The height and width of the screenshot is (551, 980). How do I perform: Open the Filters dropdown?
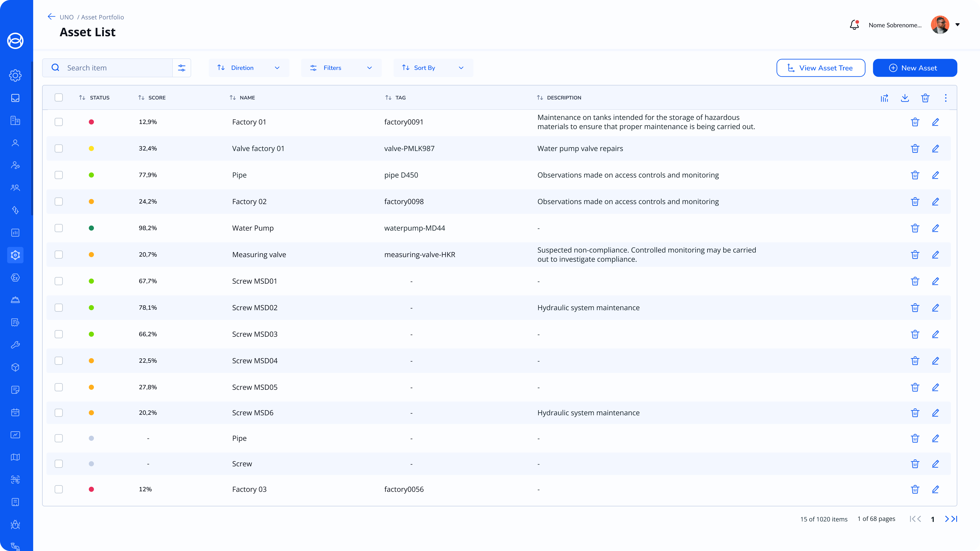(x=341, y=68)
